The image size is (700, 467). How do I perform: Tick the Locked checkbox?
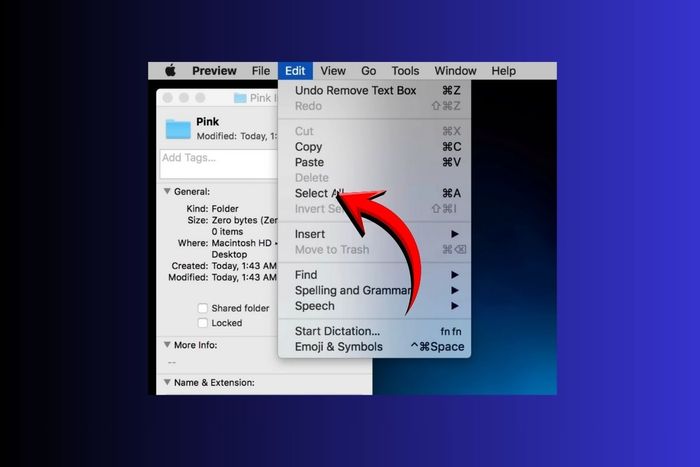203,323
